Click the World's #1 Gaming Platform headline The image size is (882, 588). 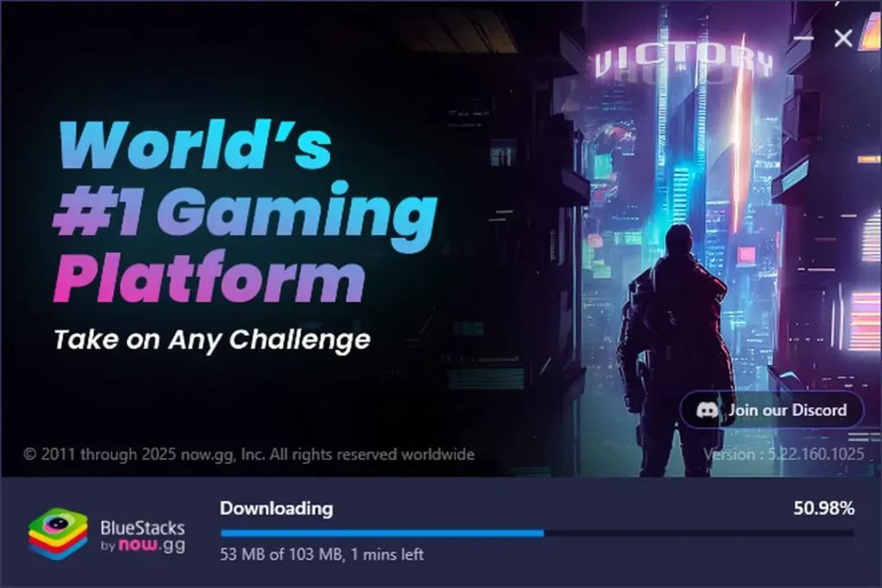click(x=245, y=213)
